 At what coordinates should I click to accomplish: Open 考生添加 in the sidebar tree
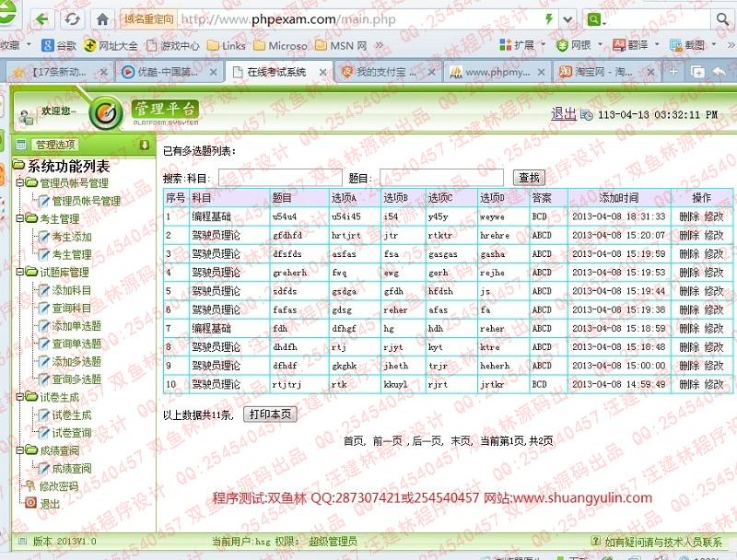coord(72,237)
